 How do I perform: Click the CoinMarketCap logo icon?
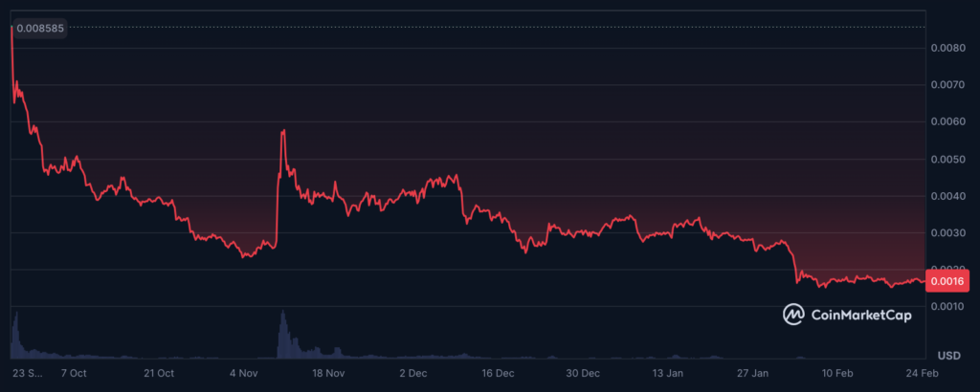point(794,314)
